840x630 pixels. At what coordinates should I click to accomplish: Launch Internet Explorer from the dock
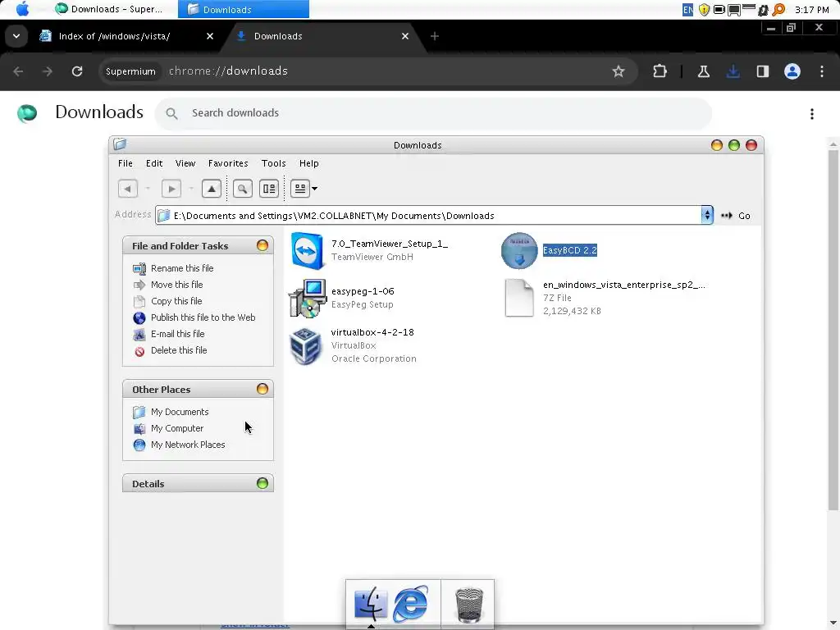point(410,604)
